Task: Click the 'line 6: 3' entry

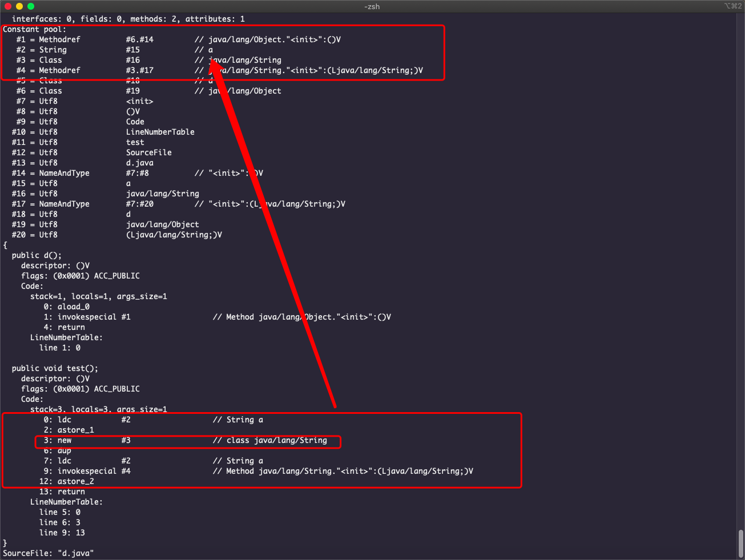Action: (x=60, y=522)
